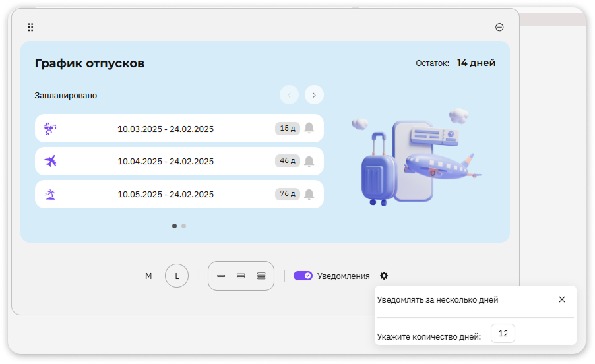Click the 14 дней remaining balance
Viewport: 595px width, 364px height.
(476, 63)
